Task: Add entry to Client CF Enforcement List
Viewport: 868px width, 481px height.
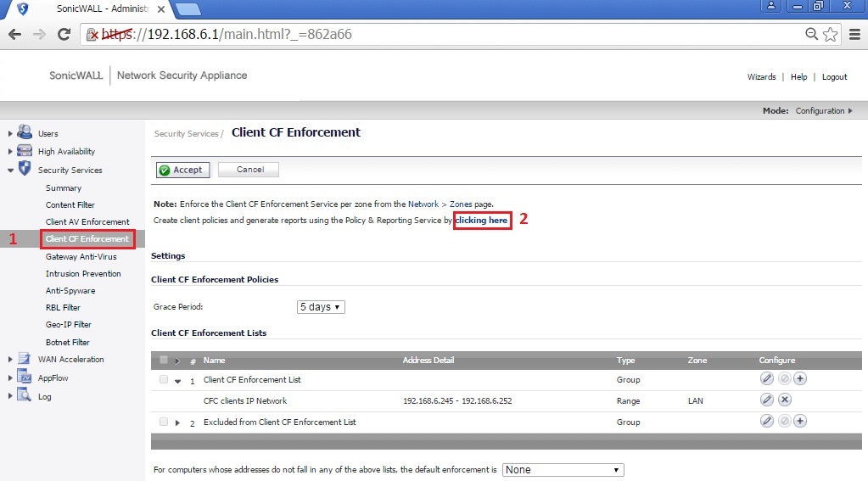Action: coord(799,380)
